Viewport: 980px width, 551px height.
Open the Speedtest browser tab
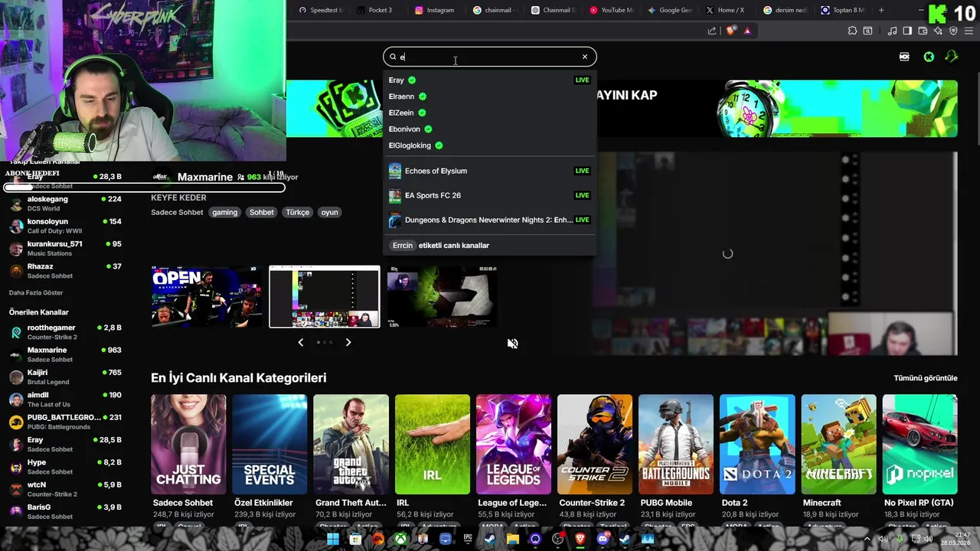[321, 10]
